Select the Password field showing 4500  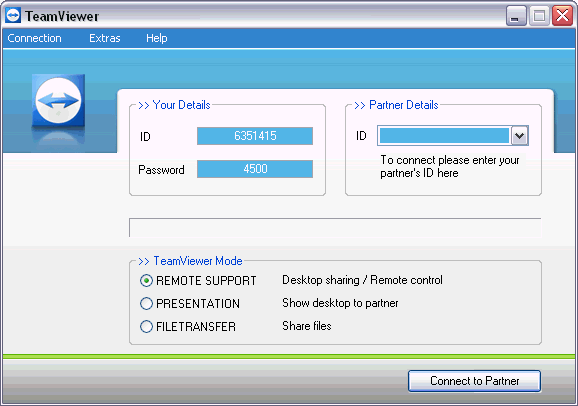click(255, 169)
